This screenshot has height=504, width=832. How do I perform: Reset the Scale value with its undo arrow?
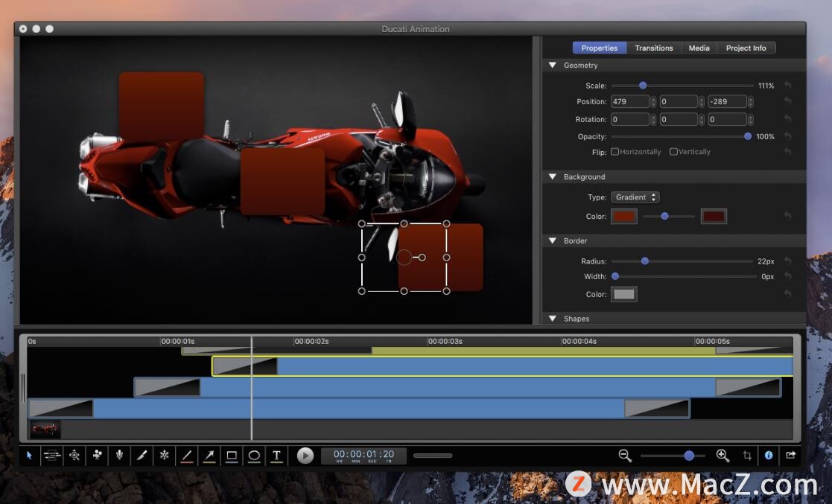coord(788,86)
